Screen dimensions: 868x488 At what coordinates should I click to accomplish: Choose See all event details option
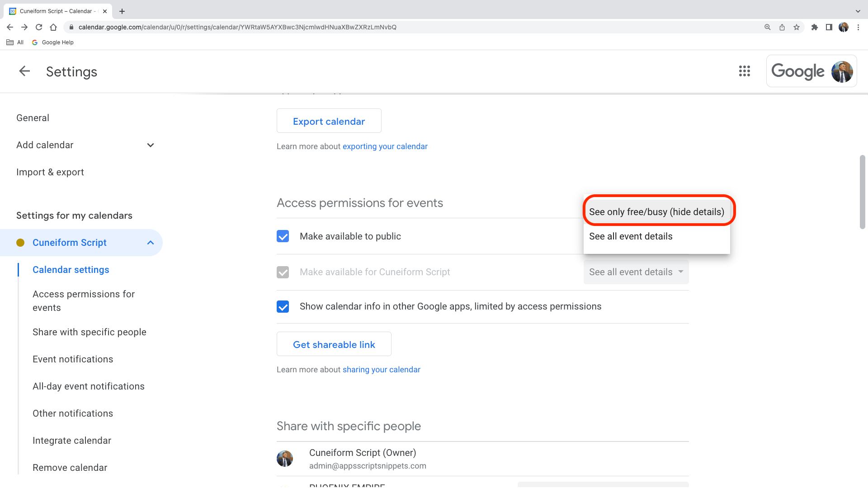(x=631, y=236)
